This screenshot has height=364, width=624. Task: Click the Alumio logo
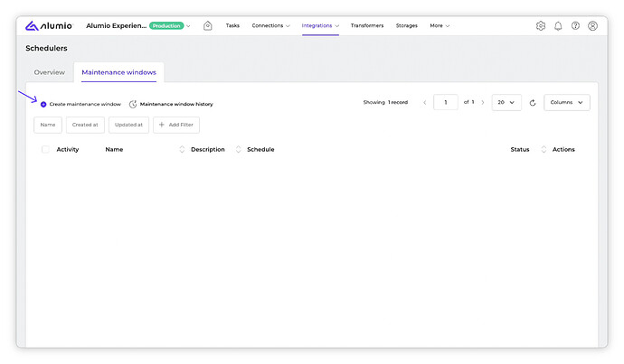pos(49,26)
